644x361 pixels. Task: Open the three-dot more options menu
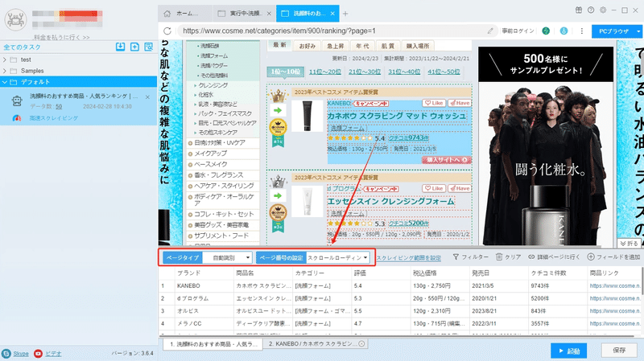(581, 31)
